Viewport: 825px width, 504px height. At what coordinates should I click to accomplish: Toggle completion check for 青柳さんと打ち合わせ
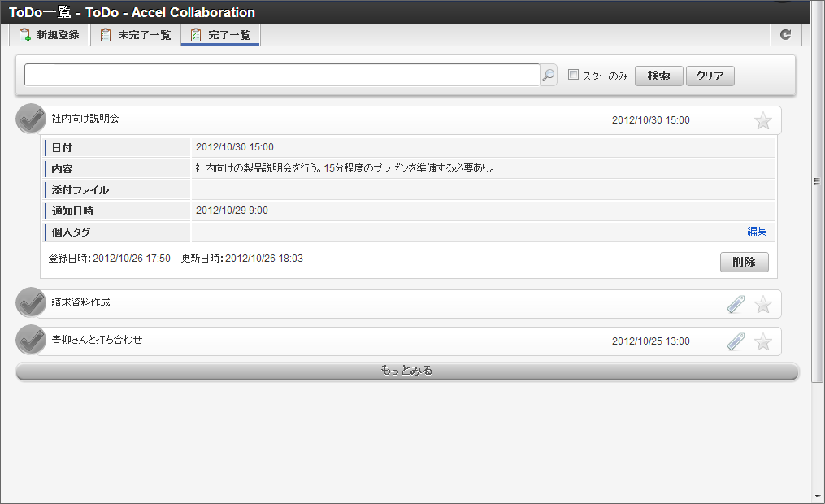click(x=31, y=340)
